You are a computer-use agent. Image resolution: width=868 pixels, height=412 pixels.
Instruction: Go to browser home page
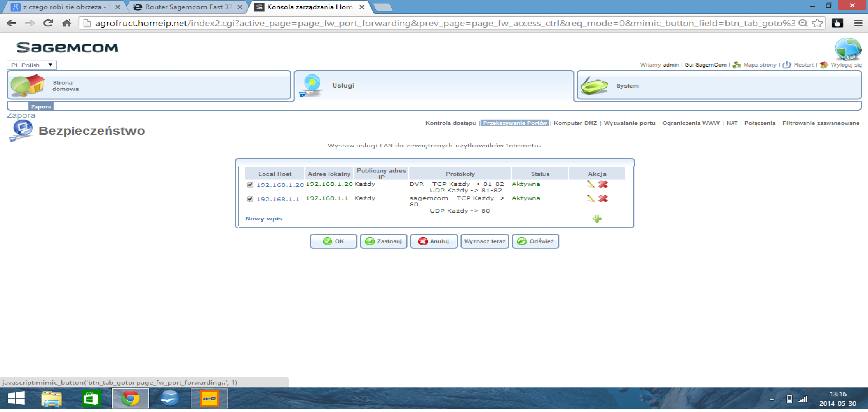pyautogui.click(x=67, y=23)
